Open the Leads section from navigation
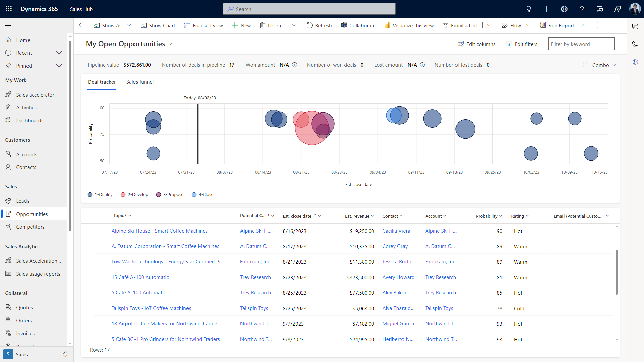 point(22,201)
